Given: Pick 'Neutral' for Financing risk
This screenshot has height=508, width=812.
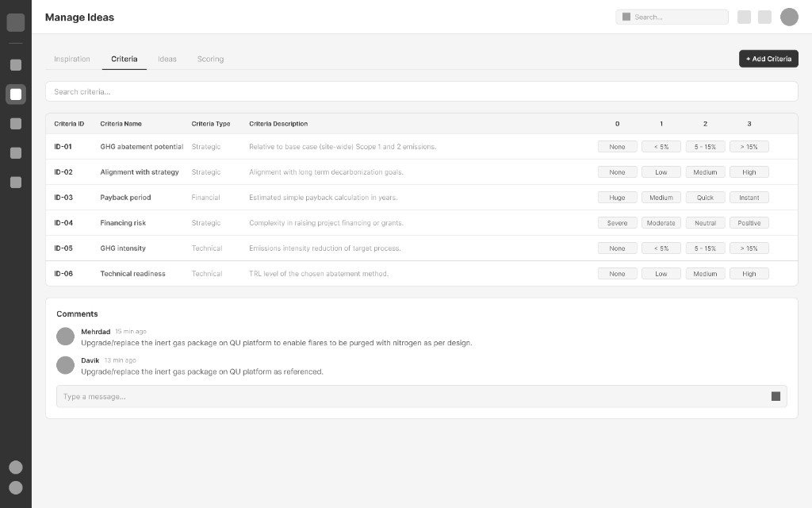Looking at the screenshot, I should click(x=705, y=223).
